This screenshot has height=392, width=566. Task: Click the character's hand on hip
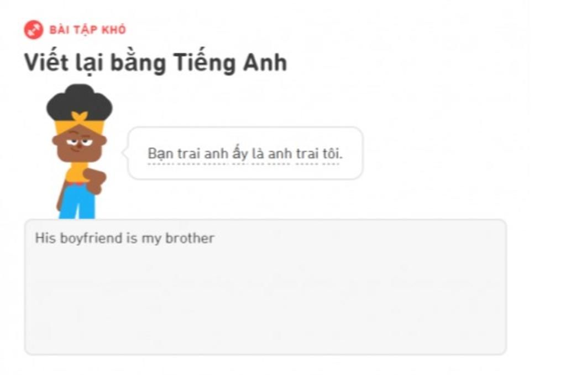(x=95, y=181)
